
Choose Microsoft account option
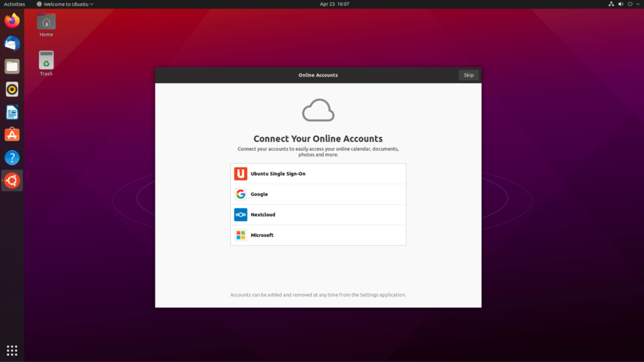(318, 235)
